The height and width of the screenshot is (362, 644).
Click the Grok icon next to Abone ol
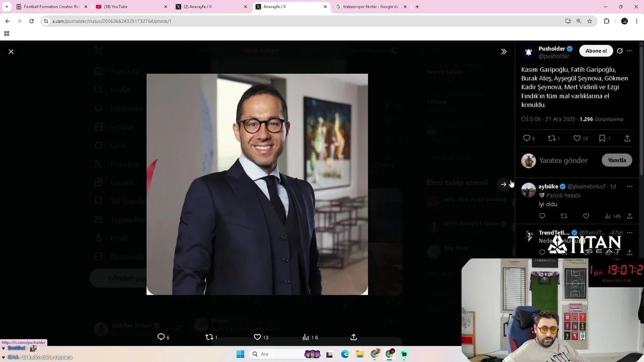pyautogui.click(x=620, y=51)
